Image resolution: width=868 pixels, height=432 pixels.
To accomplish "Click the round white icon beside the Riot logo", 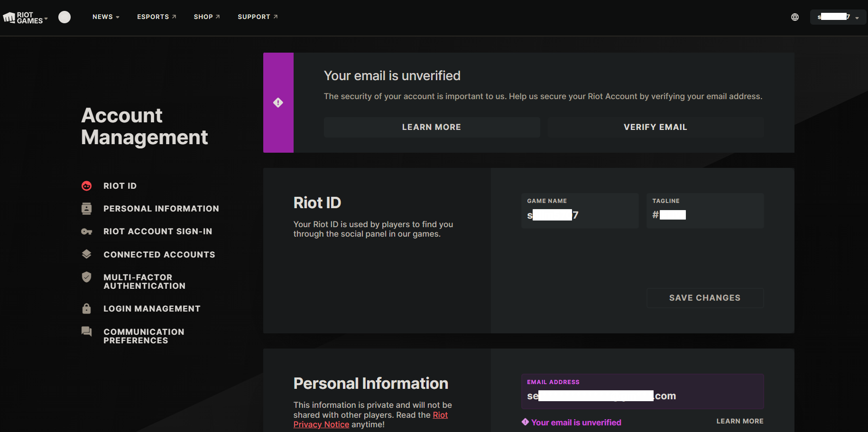I will click(65, 17).
